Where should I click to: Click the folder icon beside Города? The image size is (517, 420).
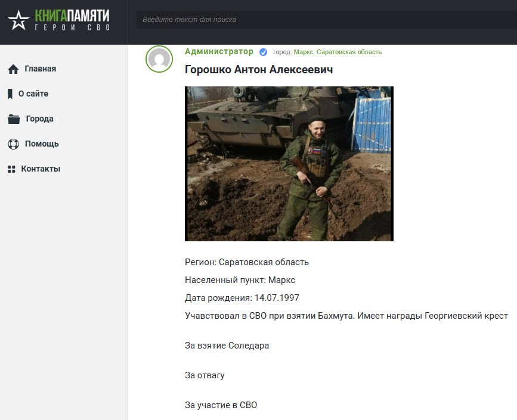(14, 119)
